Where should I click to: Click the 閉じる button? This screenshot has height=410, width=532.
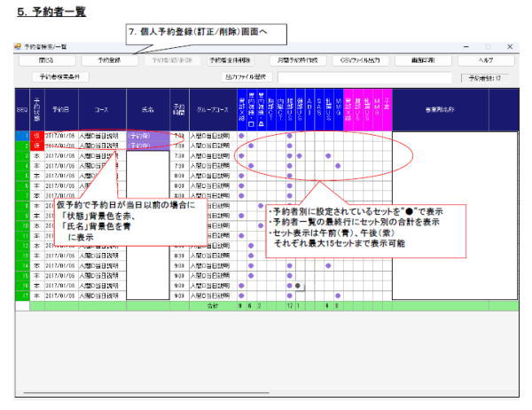(x=47, y=60)
